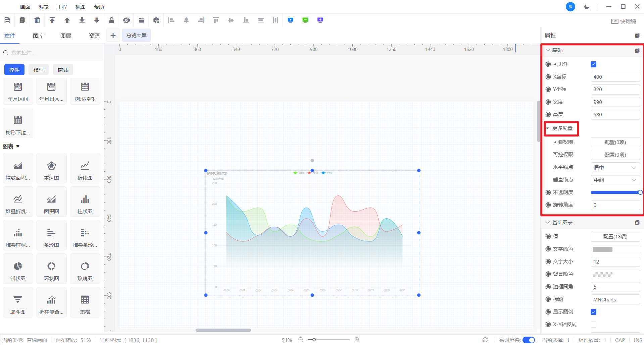Zoom out canvas with minus magnifier
Screen dimensions: 644x345
(x=301, y=340)
